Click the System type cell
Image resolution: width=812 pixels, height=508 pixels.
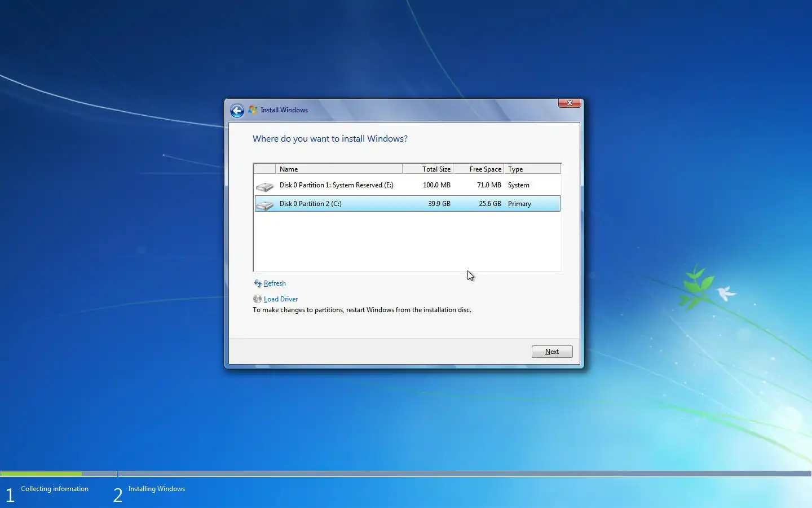coord(519,185)
